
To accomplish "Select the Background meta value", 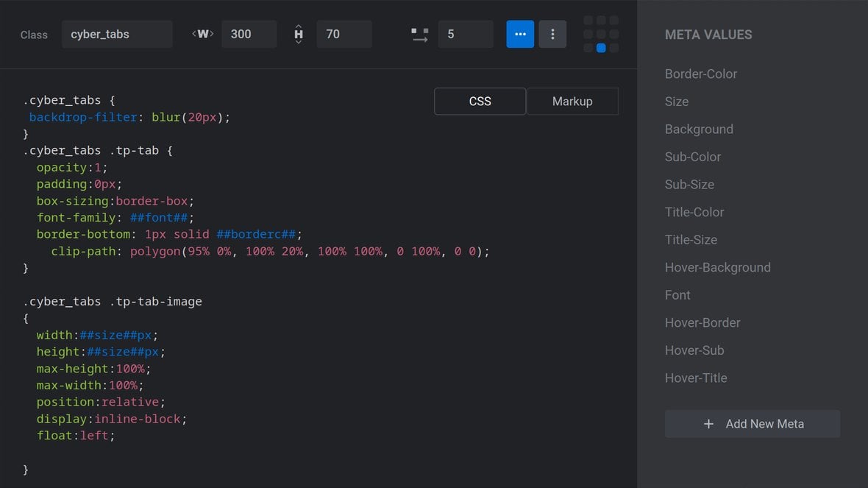I will [x=699, y=129].
